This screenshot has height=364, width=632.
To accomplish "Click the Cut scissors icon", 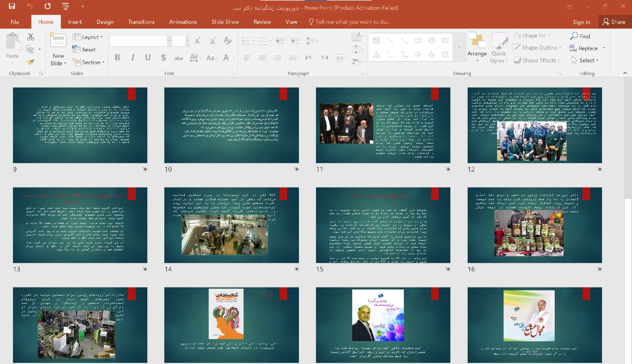I will pos(31,37).
